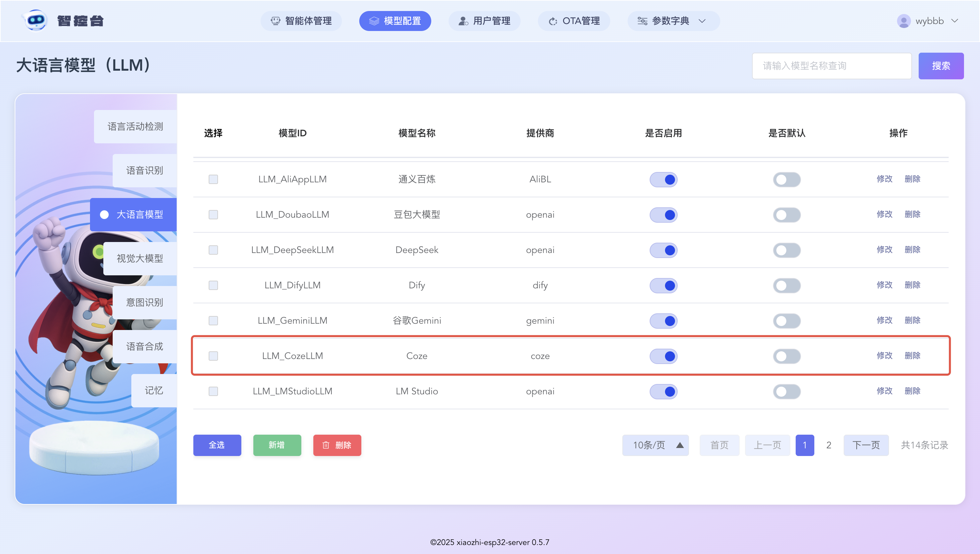Set LLM_DeepSeekLLM as default model toggle

[x=786, y=250]
